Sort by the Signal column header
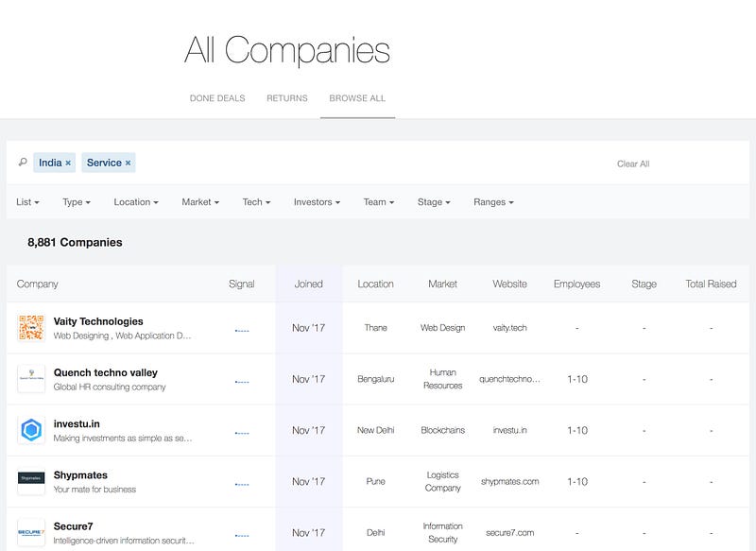Image resolution: width=756 pixels, height=551 pixels. 242,284
